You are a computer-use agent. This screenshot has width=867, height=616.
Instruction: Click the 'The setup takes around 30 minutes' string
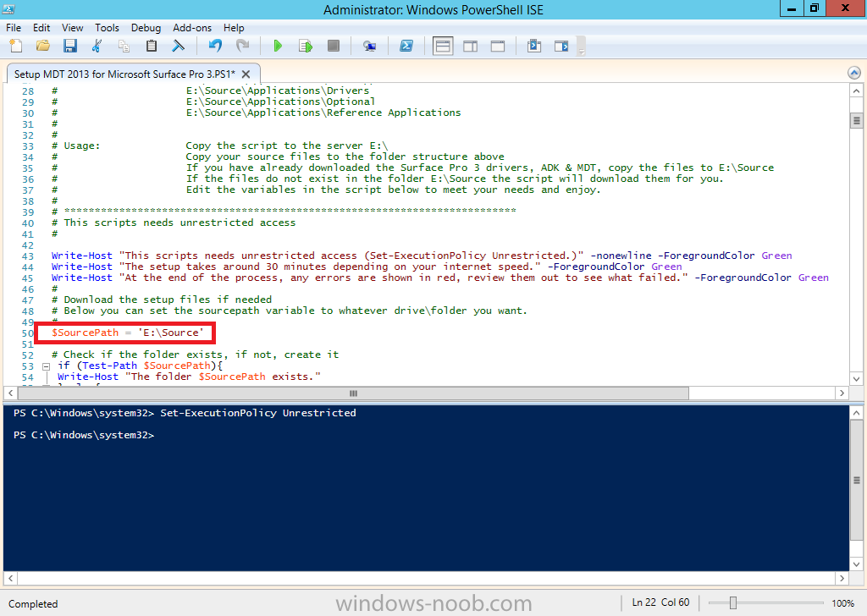pos(330,267)
